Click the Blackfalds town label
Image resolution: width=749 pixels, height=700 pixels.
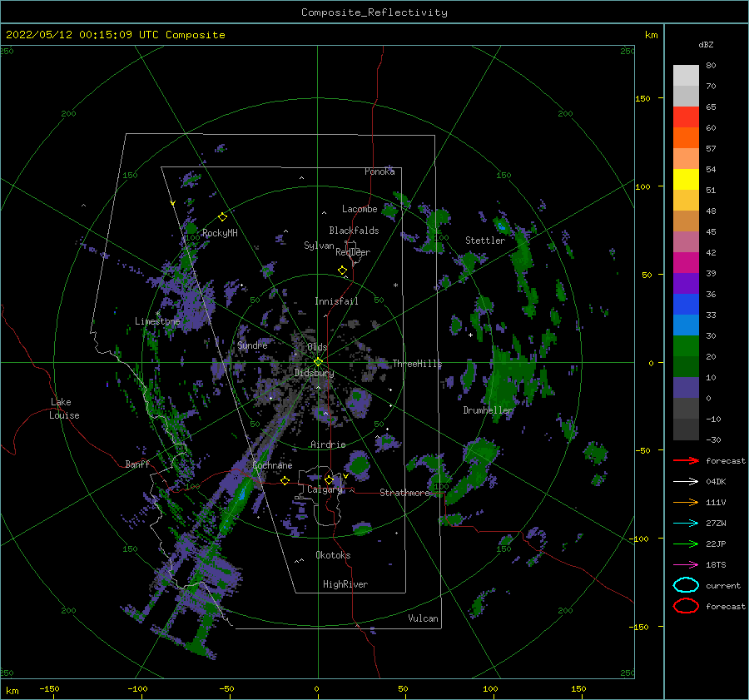click(x=354, y=231)
